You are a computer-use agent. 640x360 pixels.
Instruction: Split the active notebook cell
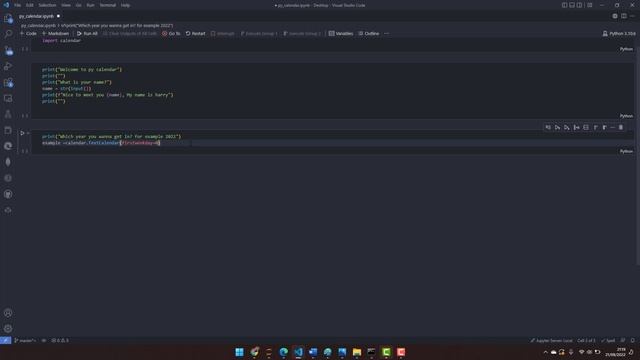pos(586,127)
